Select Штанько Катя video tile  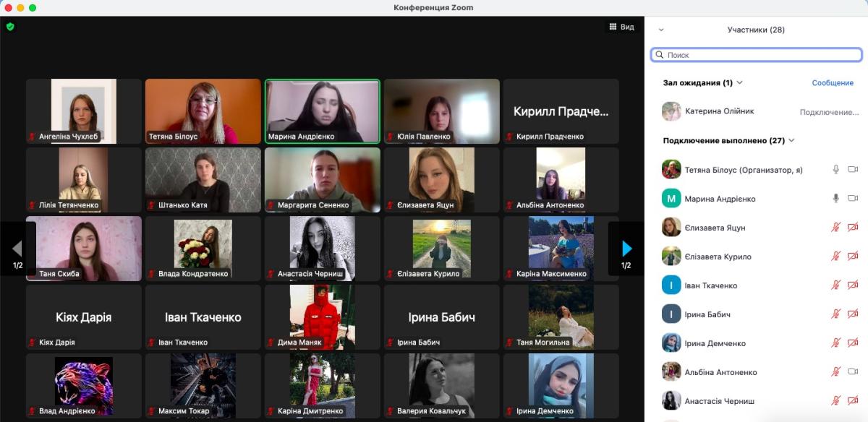(x=203, y=179)
